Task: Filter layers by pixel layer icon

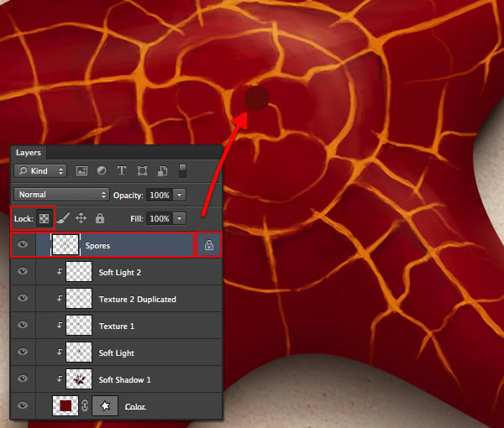Action: pos(81,171)
